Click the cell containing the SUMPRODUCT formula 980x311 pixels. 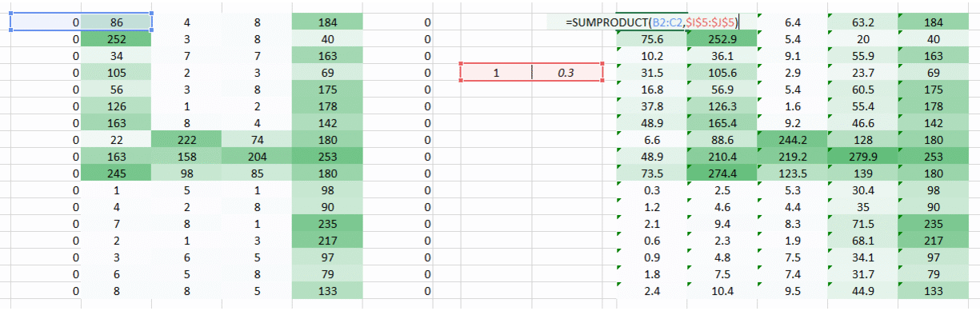click(652, 22)
